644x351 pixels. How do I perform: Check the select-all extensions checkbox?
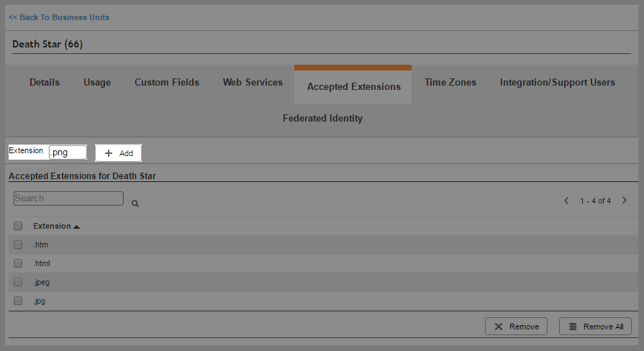pyautogui.click(x=18, y=226)
